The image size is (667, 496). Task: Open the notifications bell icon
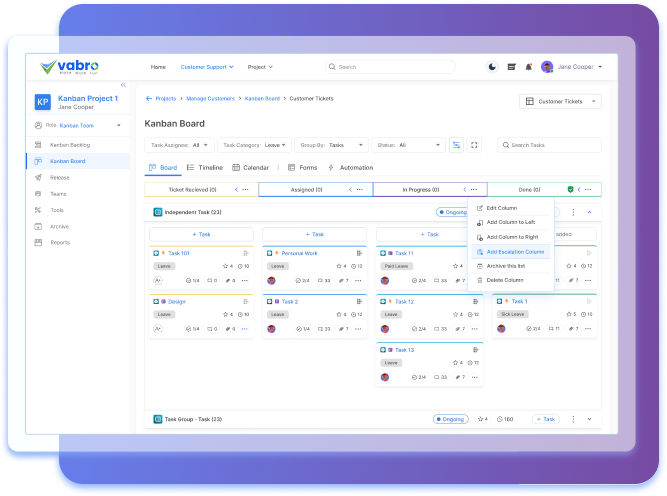coord(528,67)
